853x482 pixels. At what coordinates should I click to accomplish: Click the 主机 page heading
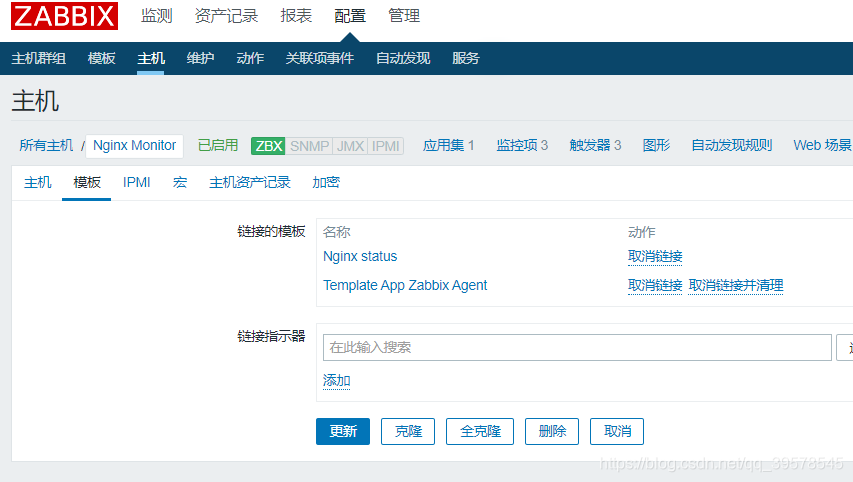pyautogui.click(x=35, y=101)
